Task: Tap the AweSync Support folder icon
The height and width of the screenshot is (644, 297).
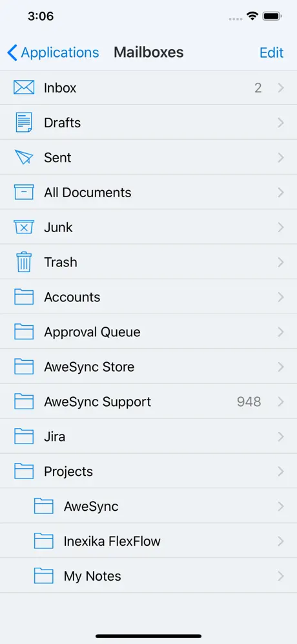Action: (x=24, y=402)
